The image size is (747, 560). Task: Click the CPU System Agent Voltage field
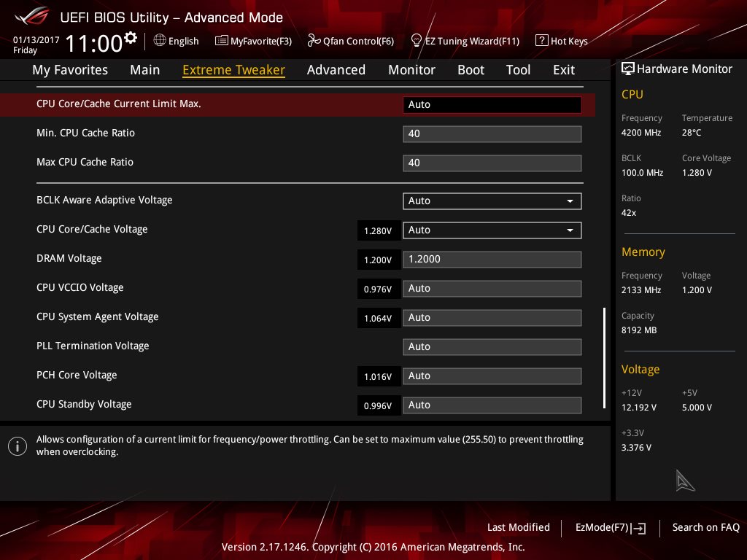492,318
